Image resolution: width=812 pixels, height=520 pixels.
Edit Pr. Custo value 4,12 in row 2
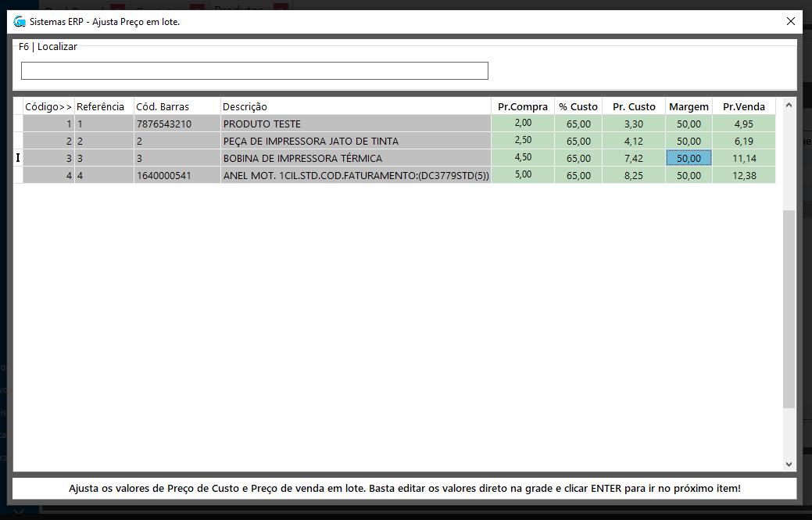pos(633,141)
